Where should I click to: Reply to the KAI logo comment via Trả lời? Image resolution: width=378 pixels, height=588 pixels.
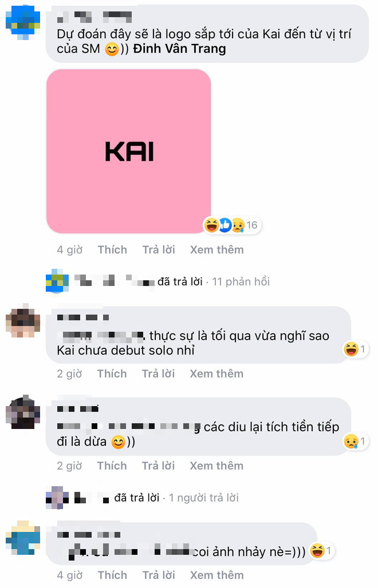tap(159, 250)
